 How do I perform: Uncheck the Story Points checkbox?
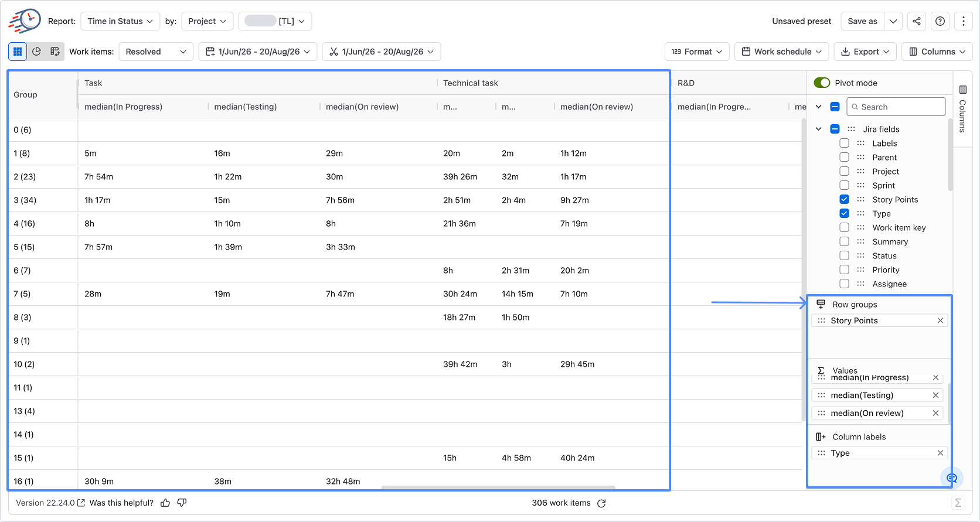coord(844,199)
